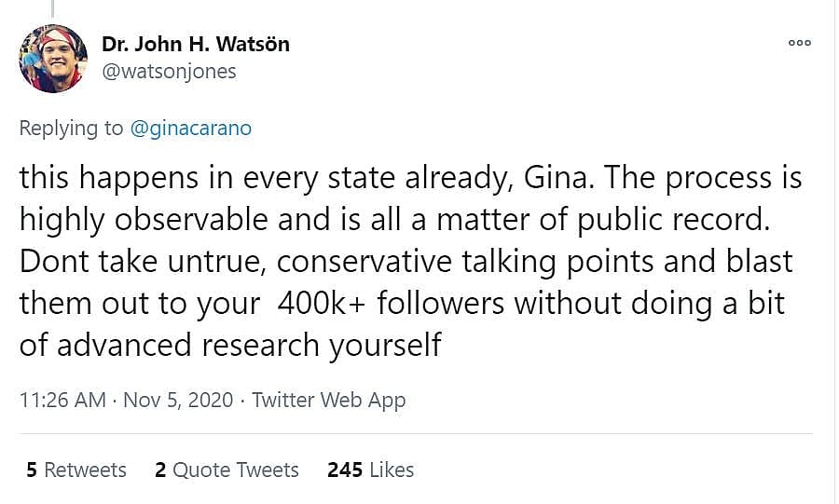Image resolution: width=839 pixels, height=504 pixels.
Task: Open the Twitter Web App source link
Action: 328,400
